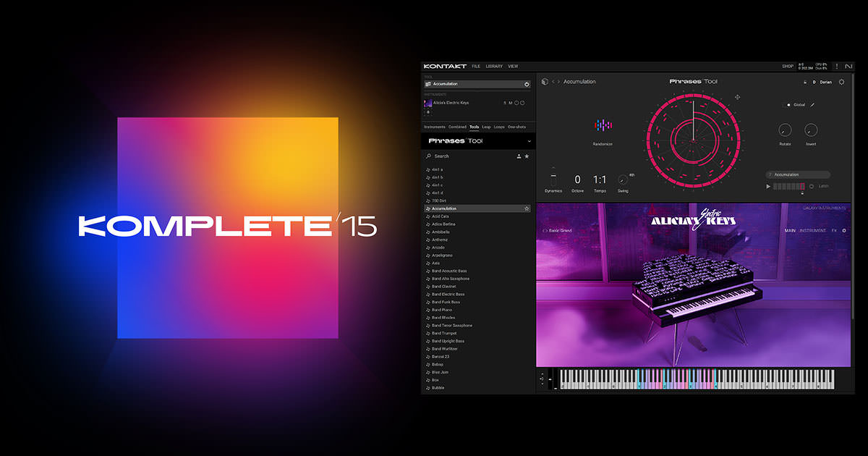
Task: Mute Alicia's Electric Keys instrument
Action: [x=510, y=103]
